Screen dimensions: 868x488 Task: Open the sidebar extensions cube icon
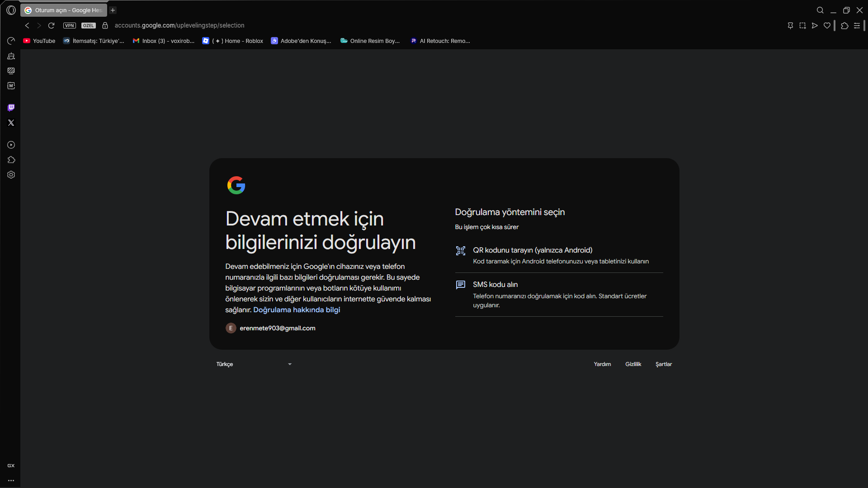click(11, 160)
